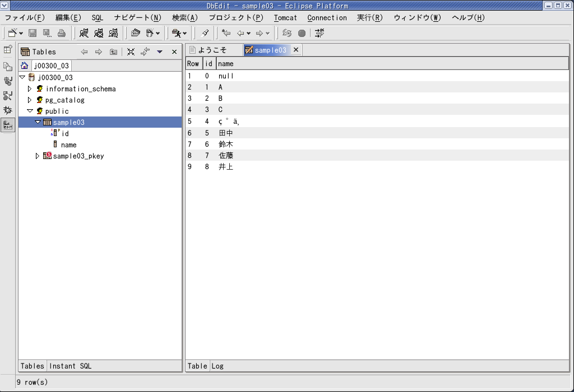Image resolution: width=574 pixels, height=392 pixels.
Task: Open the ウィンドウ(W) menu
Action: coord(417,17)
